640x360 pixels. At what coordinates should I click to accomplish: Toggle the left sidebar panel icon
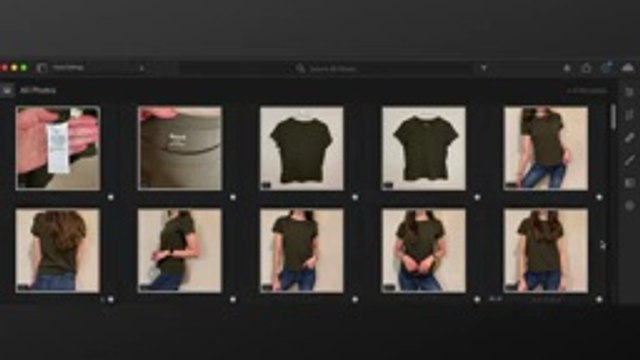pos(41,68)
